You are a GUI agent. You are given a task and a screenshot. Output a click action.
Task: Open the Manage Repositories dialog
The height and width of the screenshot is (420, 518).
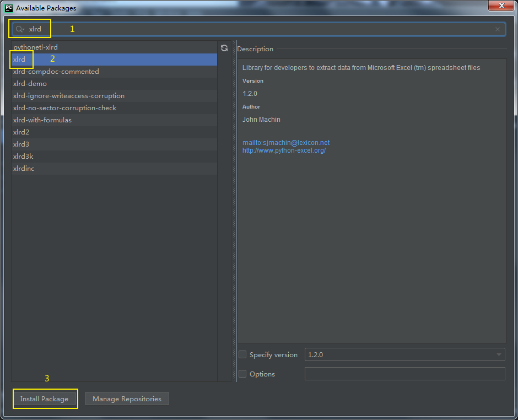[127, 399]
